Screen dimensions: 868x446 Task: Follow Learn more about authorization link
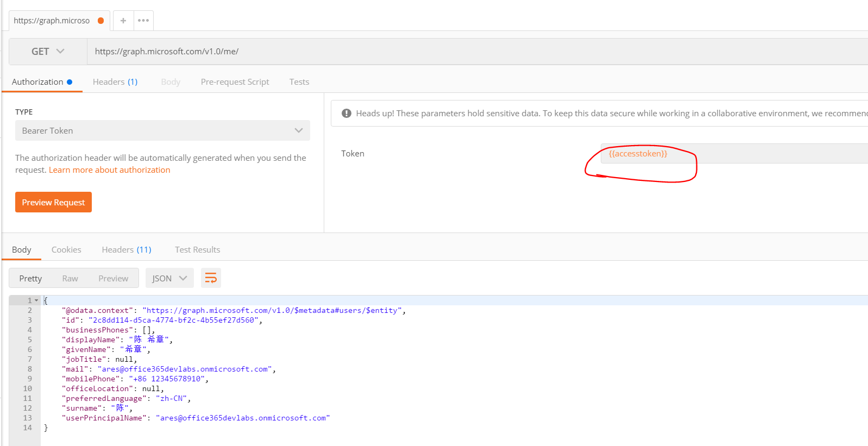point(109,170)
